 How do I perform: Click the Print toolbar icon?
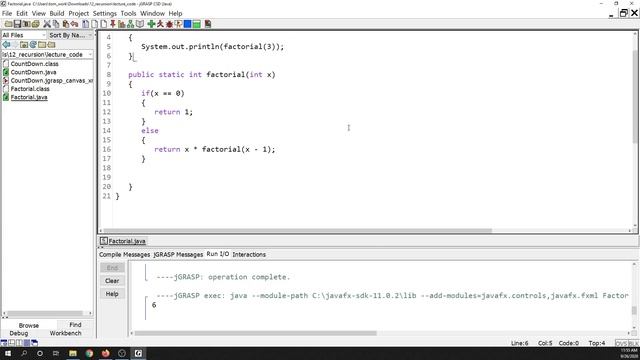tap(36, 24)
